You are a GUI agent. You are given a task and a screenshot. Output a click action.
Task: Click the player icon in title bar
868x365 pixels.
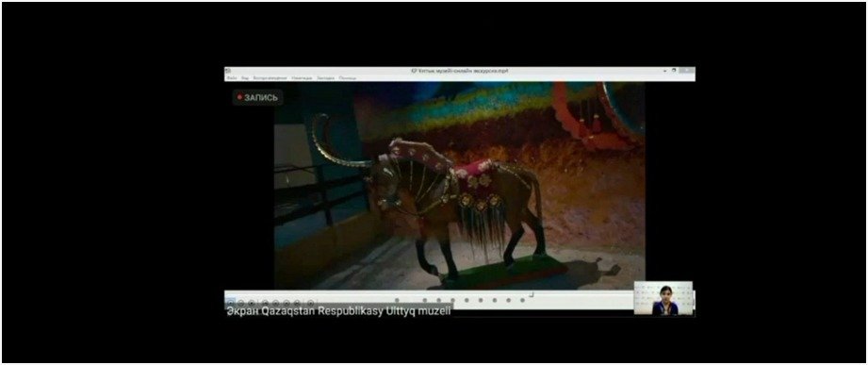coord(227,71)
